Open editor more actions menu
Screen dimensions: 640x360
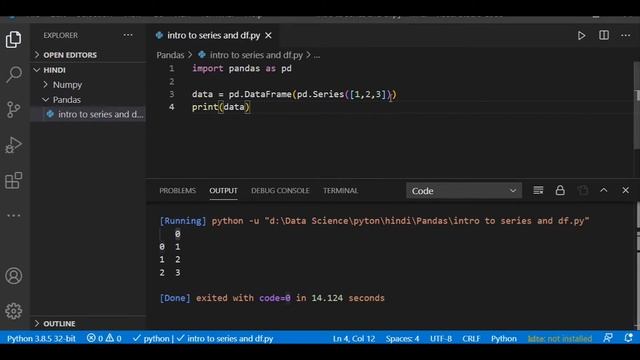(x=625, y=36)
